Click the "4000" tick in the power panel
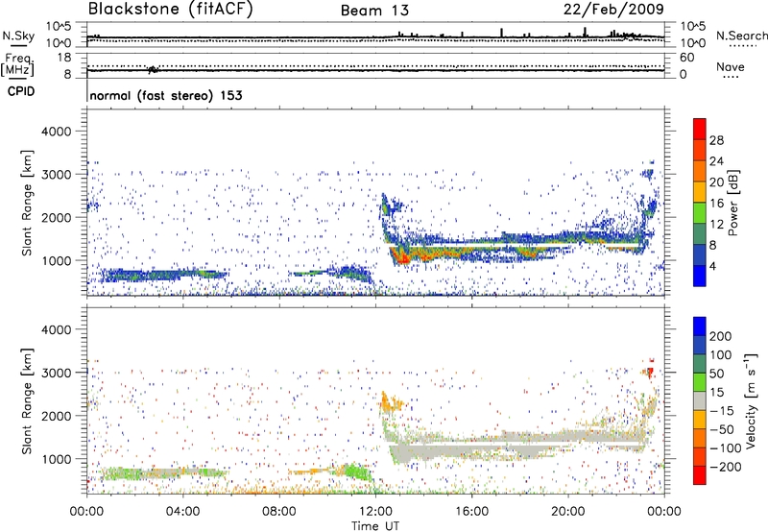768x532 pixels. pos(57,132)
